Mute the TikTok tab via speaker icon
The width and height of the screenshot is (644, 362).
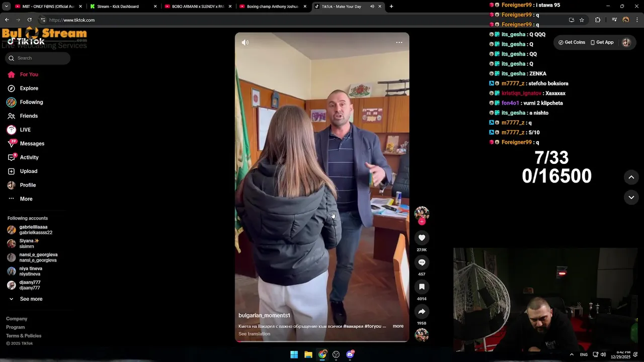372,7
